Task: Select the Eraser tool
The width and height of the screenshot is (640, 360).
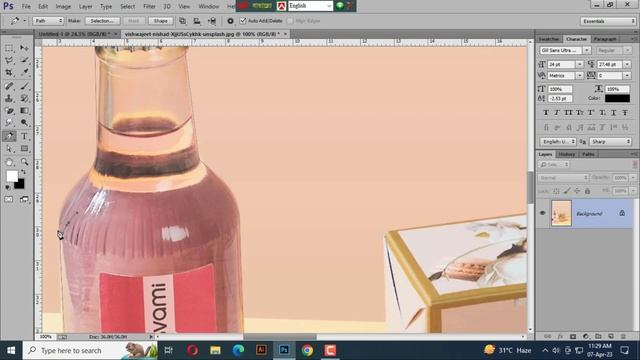Action: point(9,111)
